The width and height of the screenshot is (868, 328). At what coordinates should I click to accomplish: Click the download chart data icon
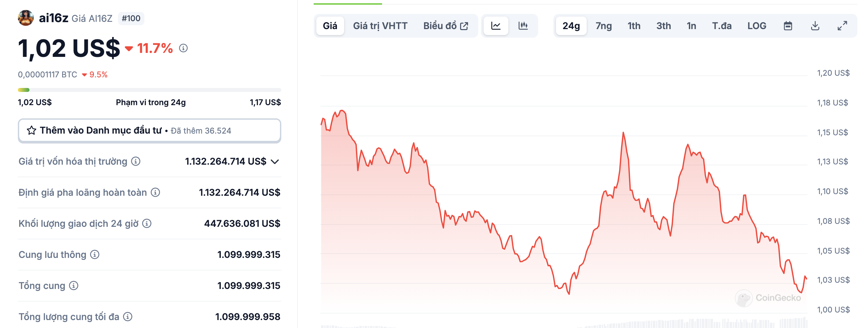(x=815, y=25)
